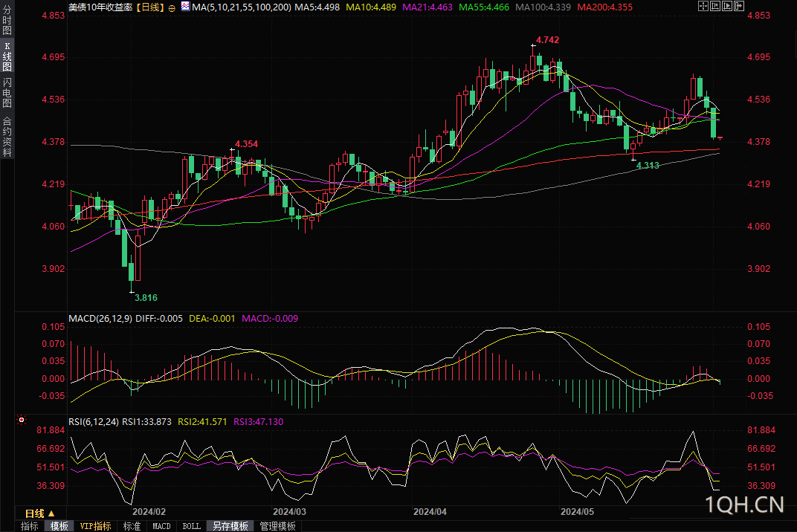Click the yellow MA10:4.489 label

point(371,7)
